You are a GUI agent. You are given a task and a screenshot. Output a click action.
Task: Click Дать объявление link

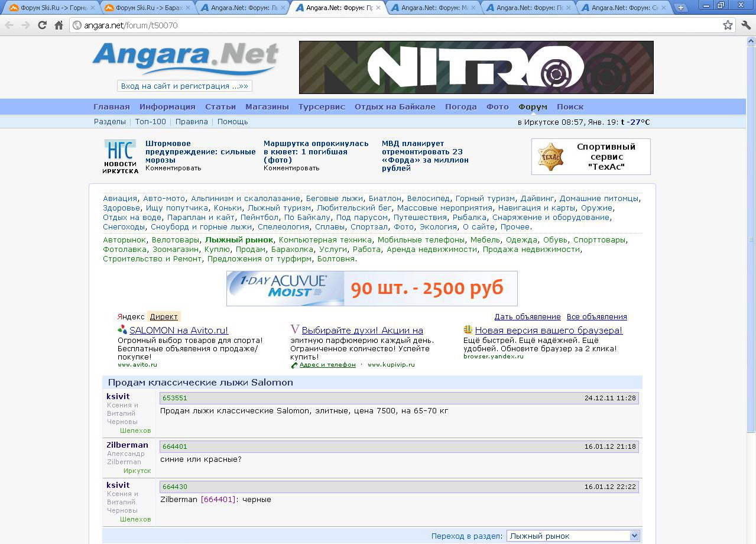[528, 317]
